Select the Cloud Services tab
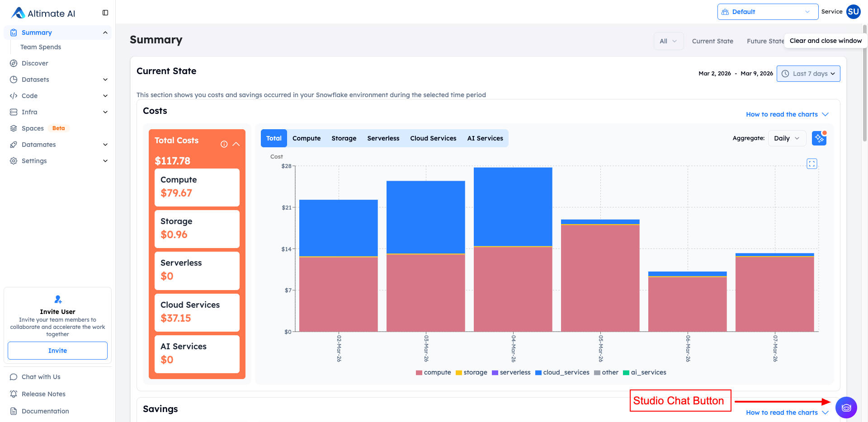Screen dimensions: 868x422 433,138
